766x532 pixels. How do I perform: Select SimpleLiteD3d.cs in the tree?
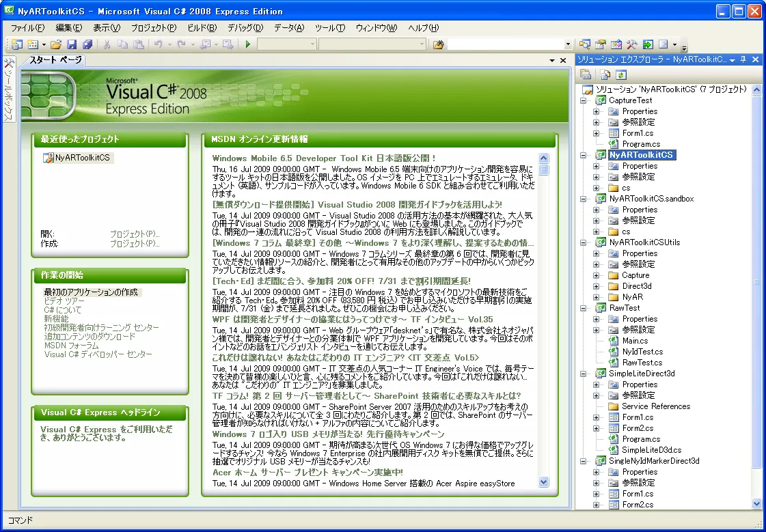tap(651, 450)
